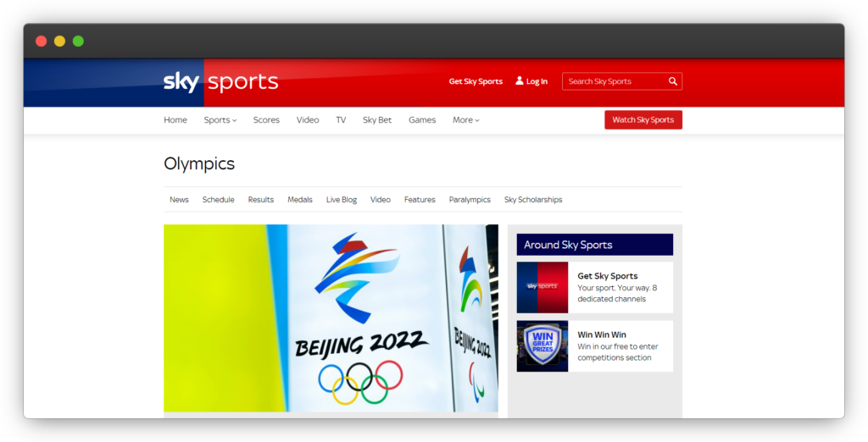
Task: Click the Win Great Prizes thumbnail
Action: point(542,346)
